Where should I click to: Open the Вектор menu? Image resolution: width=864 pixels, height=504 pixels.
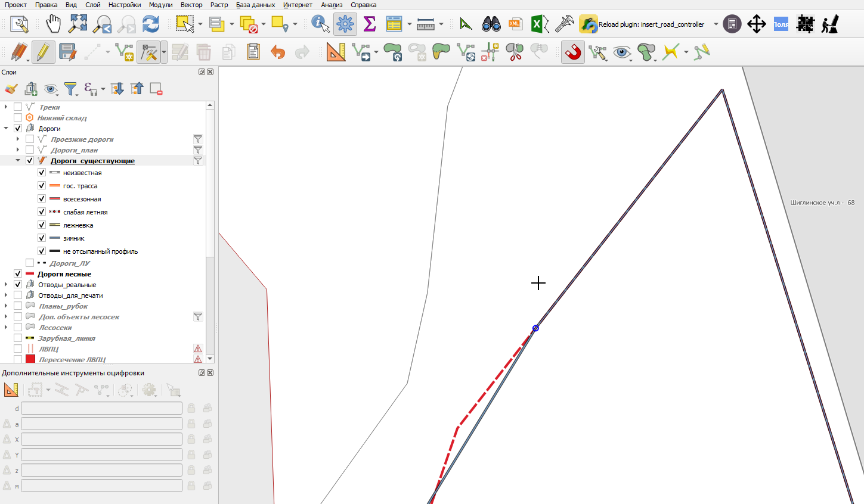[191, 5]
